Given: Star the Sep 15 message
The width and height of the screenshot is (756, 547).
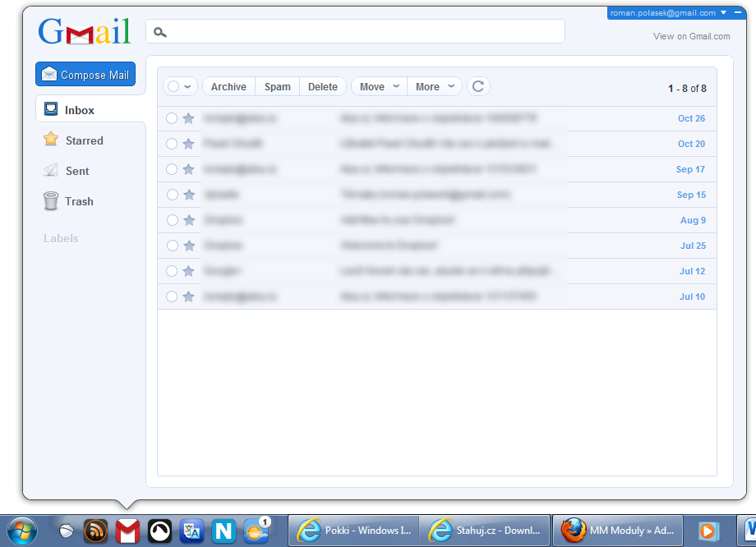Looking at the screenshot, I should [x=189, y=195].
